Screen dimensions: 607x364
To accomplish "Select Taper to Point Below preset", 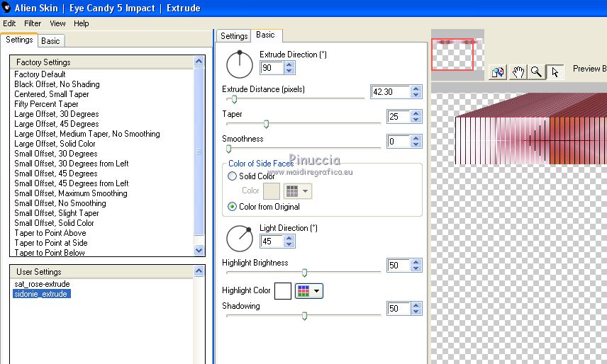I will (50, 252).
